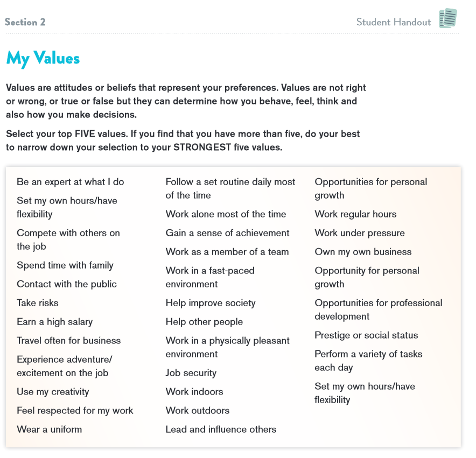Select "Work under pressure" value

tap(360, 233)
